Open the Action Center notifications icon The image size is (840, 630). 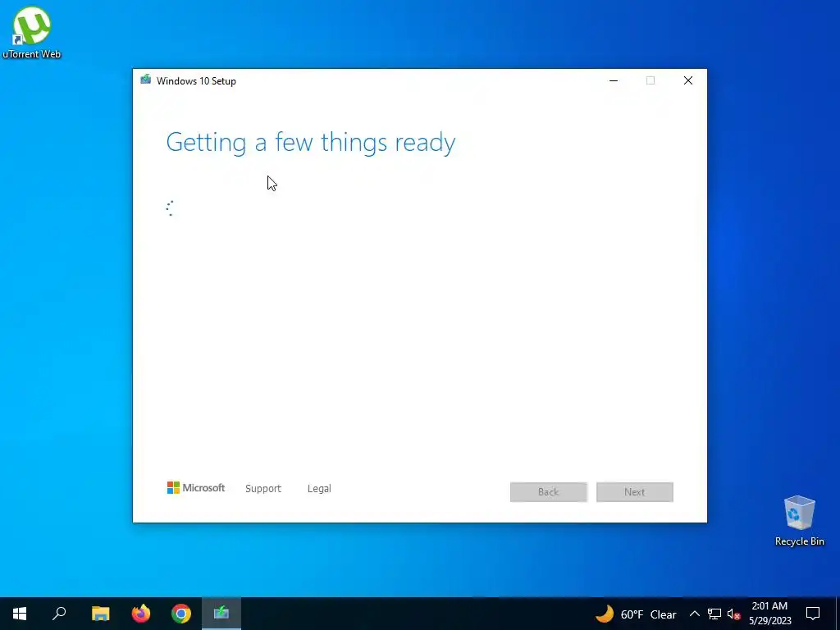pyautogui.click(x=813, y=614)
